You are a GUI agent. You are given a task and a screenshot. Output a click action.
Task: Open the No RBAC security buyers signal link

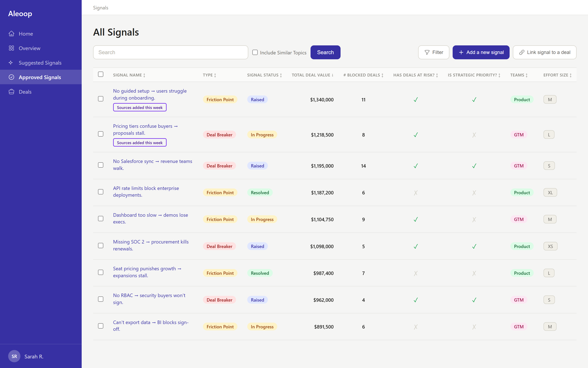coord(149,299)
